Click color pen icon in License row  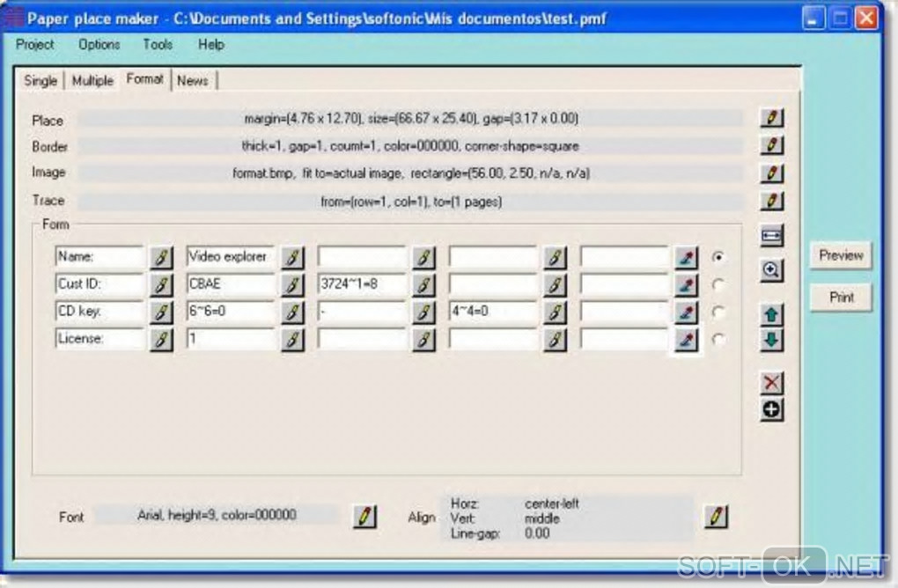click(x=687, y=340)
